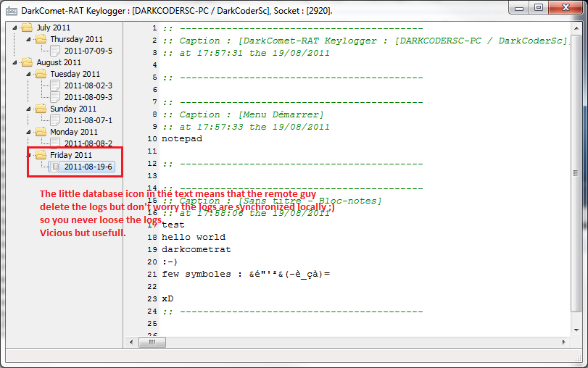This screenshot has width=588, height=368.
Task: Click the vertical scrollbar down arrow
Action: pos(576,327)
